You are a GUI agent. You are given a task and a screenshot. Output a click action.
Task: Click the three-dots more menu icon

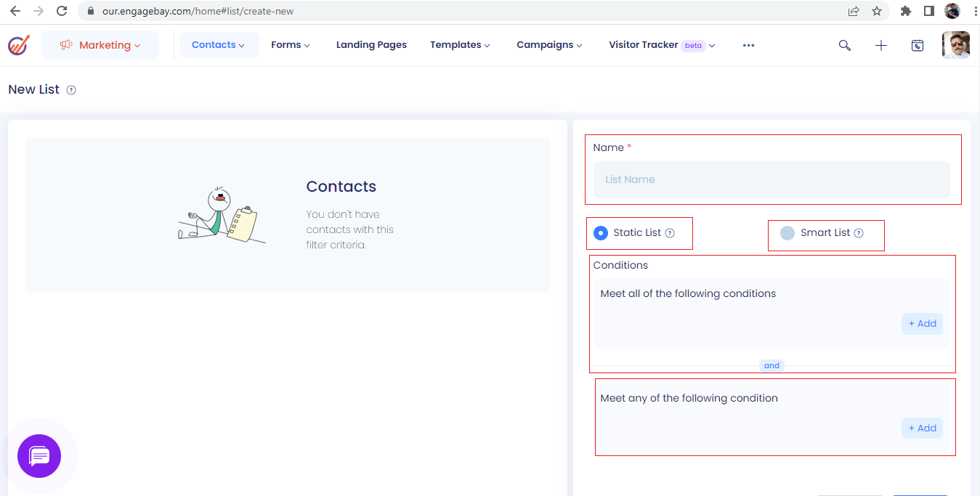tap(748, 45)
